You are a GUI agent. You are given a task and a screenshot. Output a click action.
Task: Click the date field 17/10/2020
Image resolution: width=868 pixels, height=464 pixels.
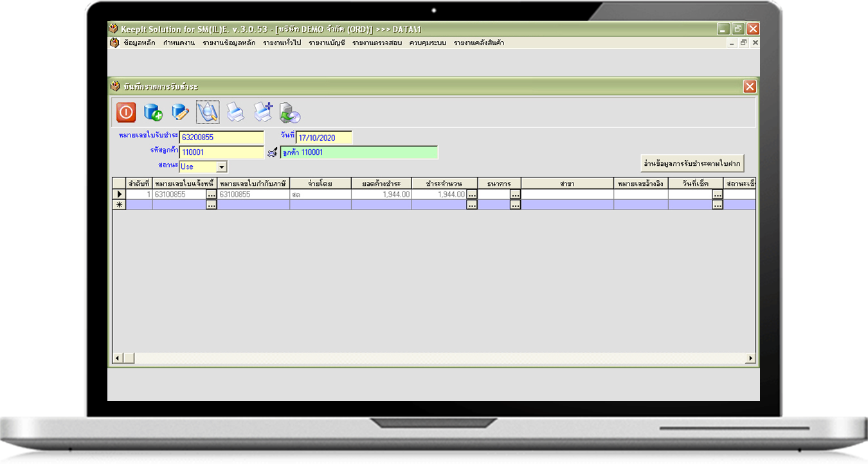coord(324,138)
